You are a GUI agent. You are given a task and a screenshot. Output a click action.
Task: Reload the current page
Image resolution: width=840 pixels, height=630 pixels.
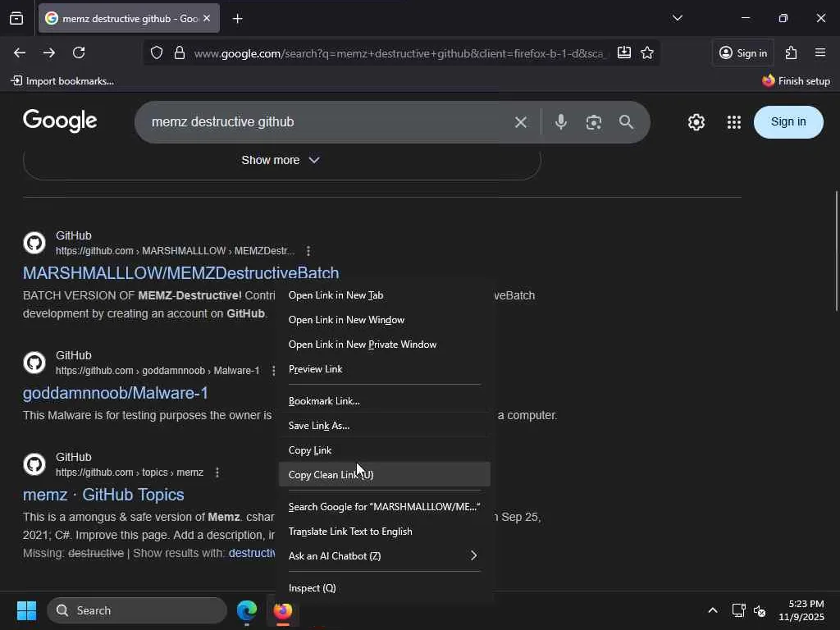click(79, 52)
